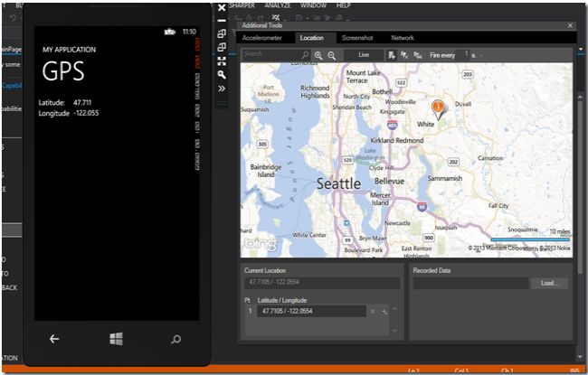Click the clear all pushpins icon
This screenshot has height=375, width=588.
pyautogui.click(x=404, y=55)
